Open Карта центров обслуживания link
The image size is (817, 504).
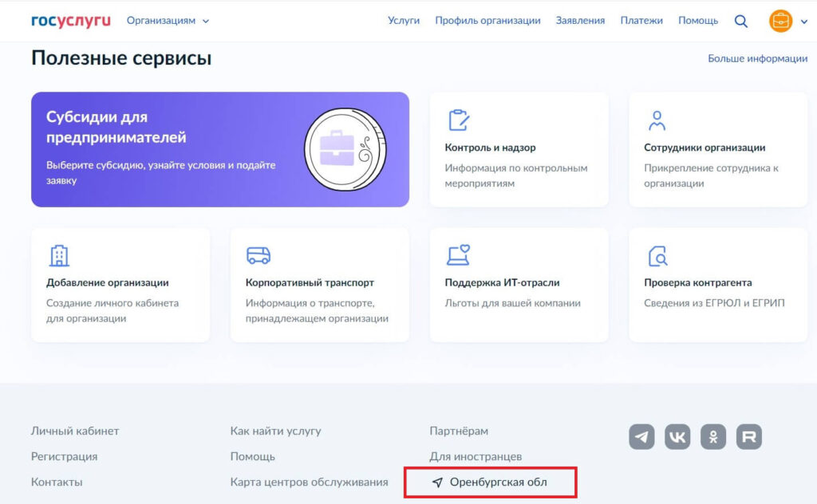click(309, 482)
